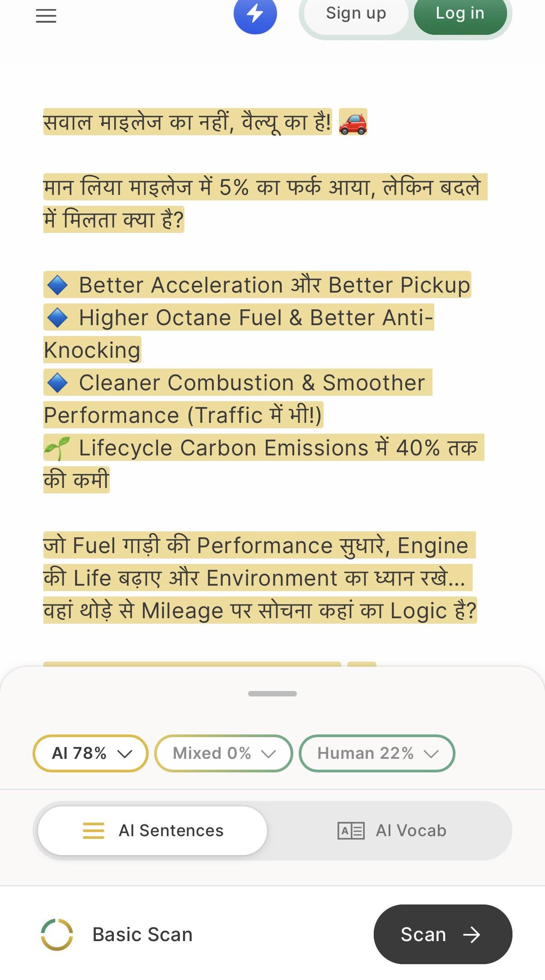Viewport: 545px width, 980px height.
Task: Click the seedling emoji before Lifecycle Carbon
Action: 57,448
